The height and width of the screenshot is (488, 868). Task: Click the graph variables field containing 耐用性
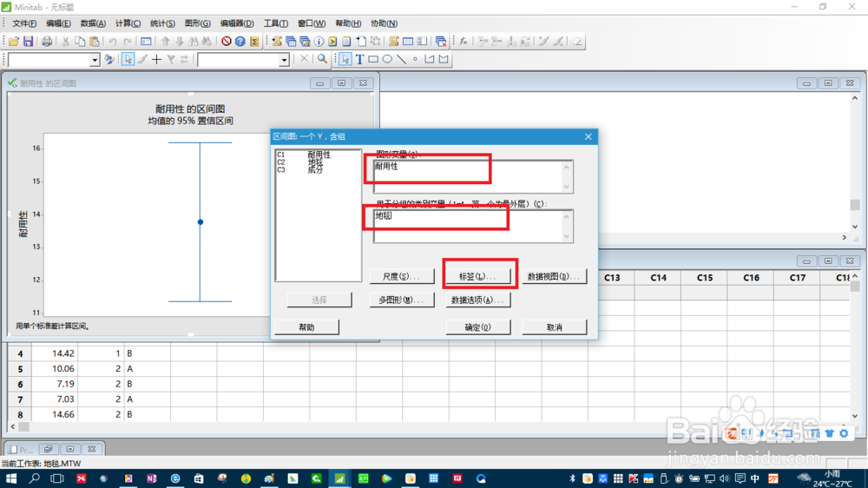473,176
